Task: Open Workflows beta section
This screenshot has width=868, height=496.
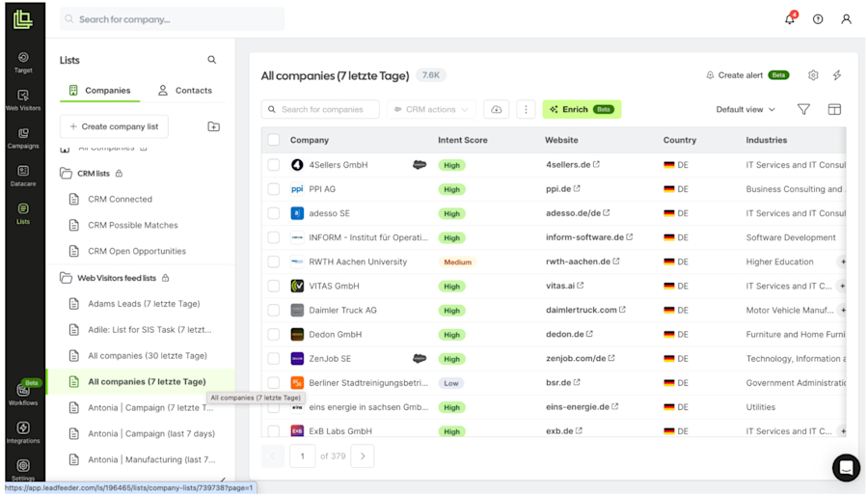Action: point(23,395)
